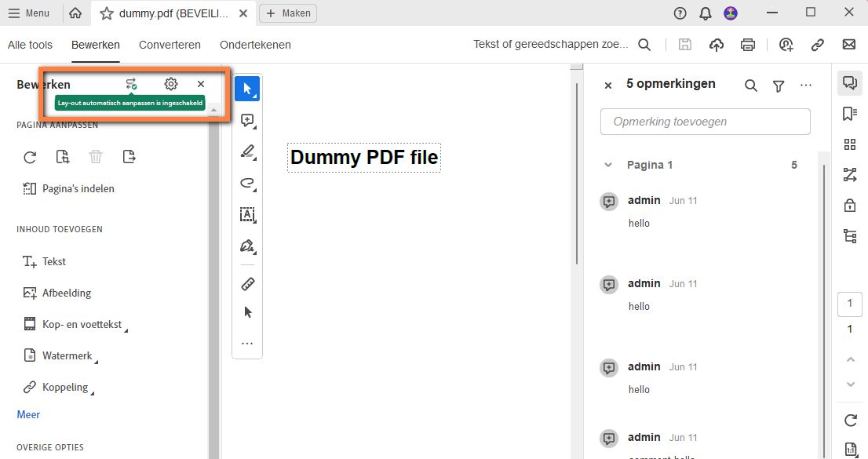Viewport: 868px width, 459px height.
Task: Open the Ondertekenen tab
Action: tap(255, 45)
